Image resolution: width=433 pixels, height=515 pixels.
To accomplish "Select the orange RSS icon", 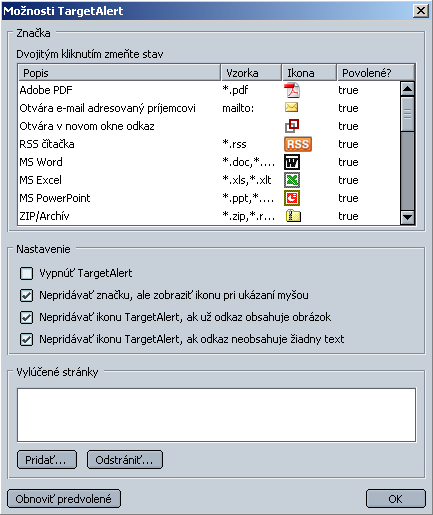I will point(298,144).
